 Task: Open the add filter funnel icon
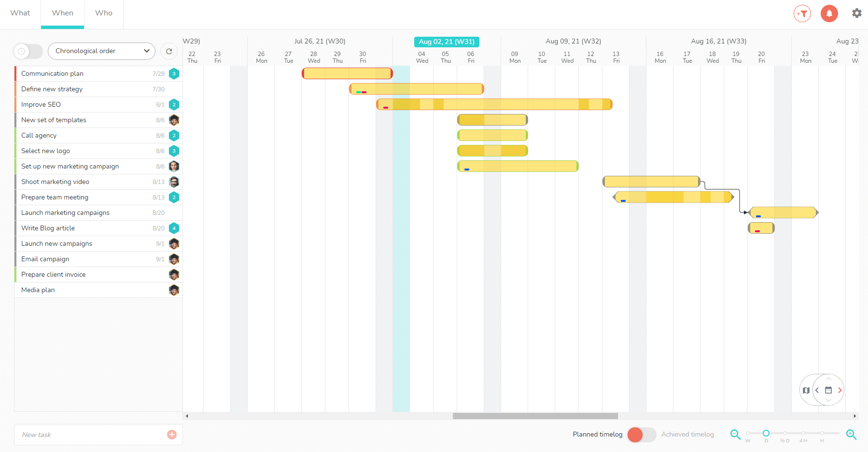(802, 14)
